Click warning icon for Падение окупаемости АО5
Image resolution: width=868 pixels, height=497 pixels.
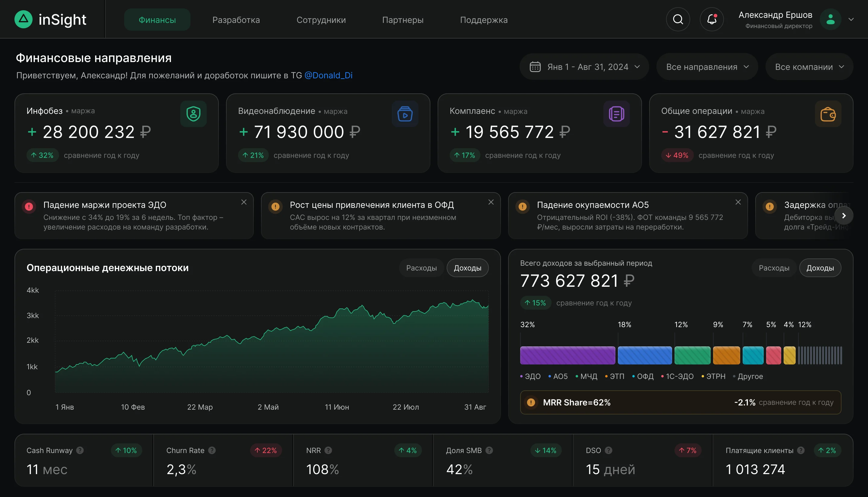(522, 207)
